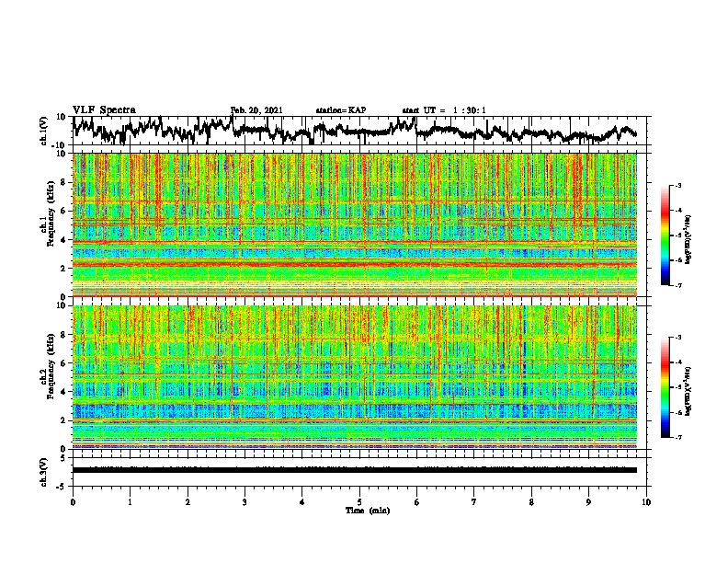Click the ch.1 voltage waveform trace
Screen dimensions: 728x563
[355, 131]
